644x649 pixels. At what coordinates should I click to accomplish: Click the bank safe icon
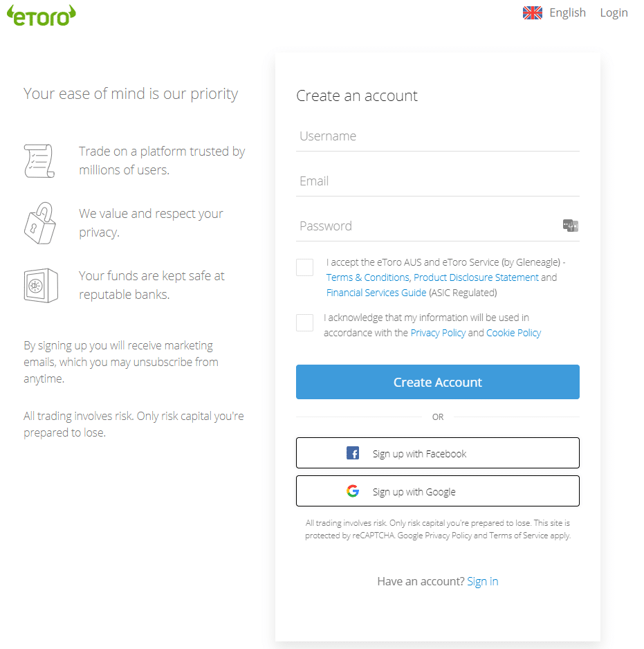click(x=41, y=286)
